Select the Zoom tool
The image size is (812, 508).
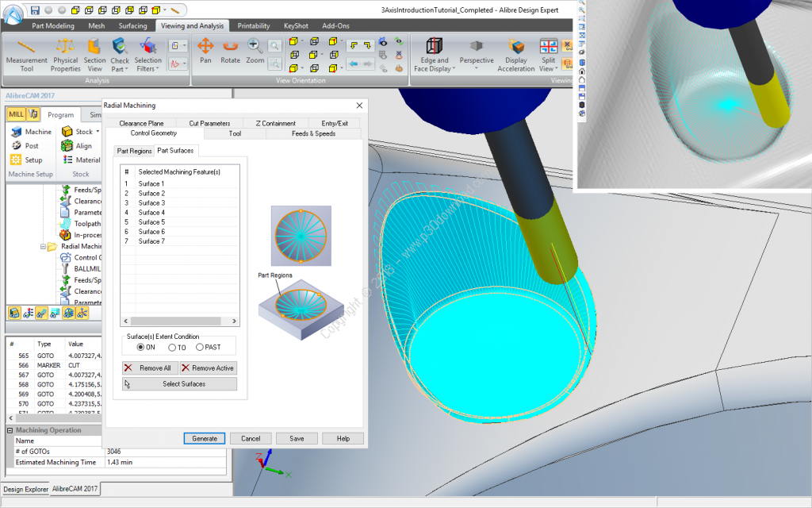tap(255, 52)
